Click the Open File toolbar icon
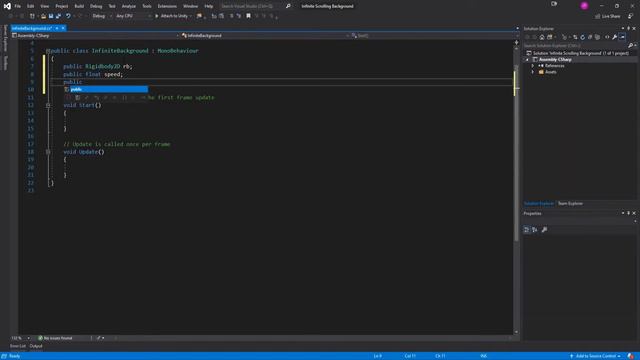The height and width of the screenshot is (360, 640). click(43, 16)
